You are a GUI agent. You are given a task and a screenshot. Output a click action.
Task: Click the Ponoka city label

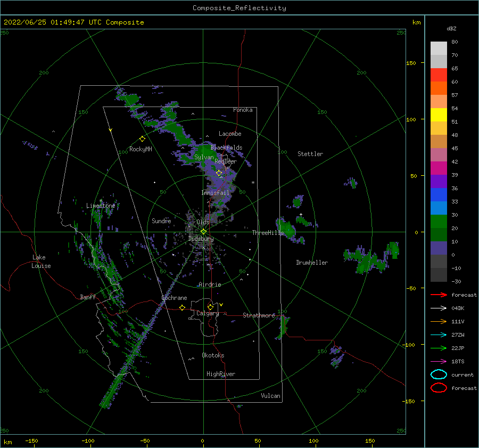pos(243,110)
